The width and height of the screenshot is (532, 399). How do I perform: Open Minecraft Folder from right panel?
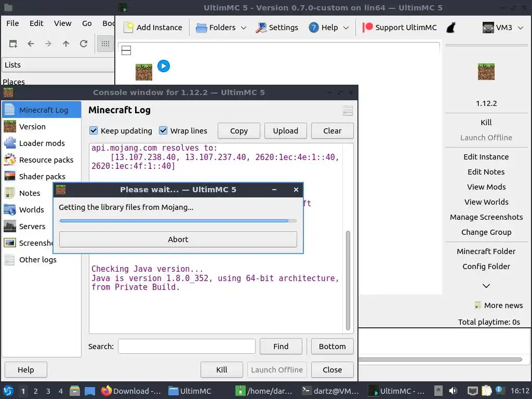tap(486, 251)
